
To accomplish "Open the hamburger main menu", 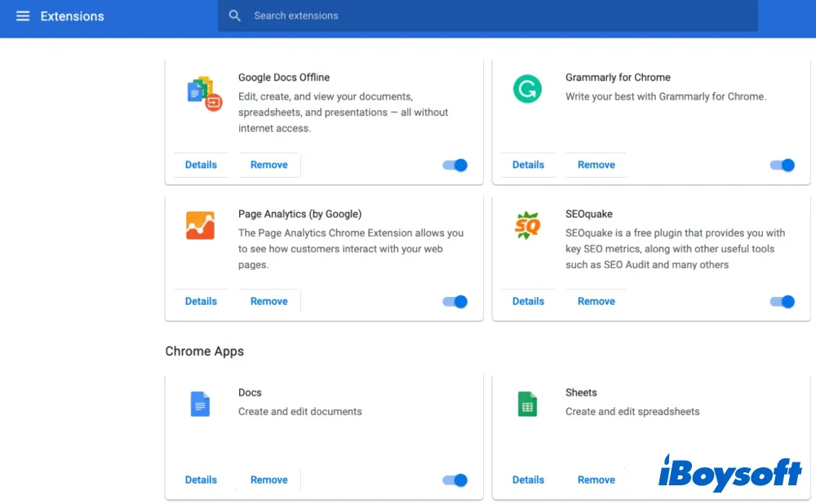I will coord(23,16).
